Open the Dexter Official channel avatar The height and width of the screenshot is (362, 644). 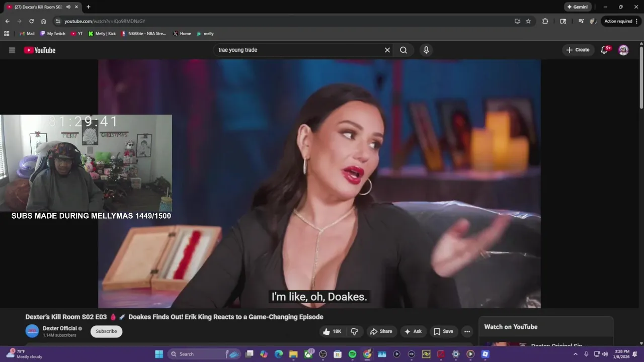pyautogui.click(x=32, y=331)
